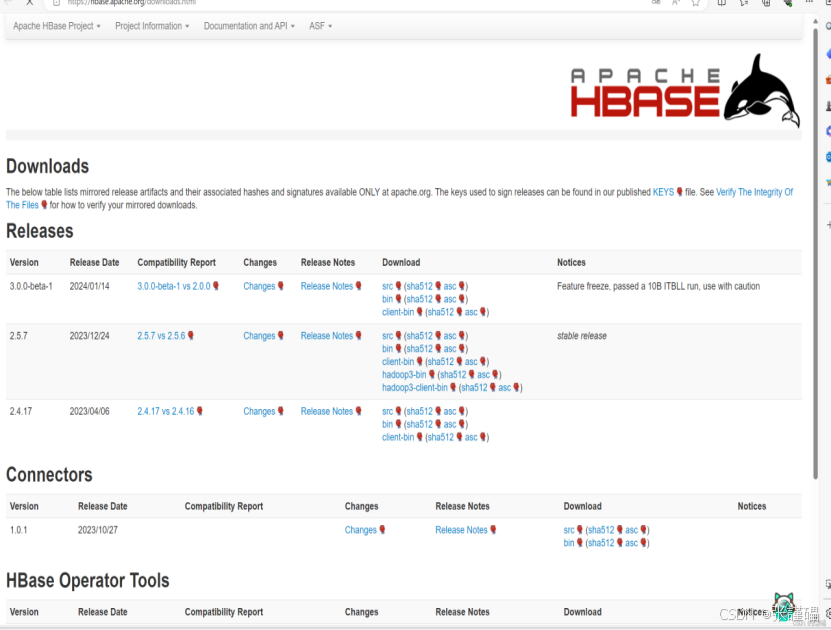Click the 'Downloads' page heading
This screenshot has height=630, width=831.
click(x=47, y=166)
